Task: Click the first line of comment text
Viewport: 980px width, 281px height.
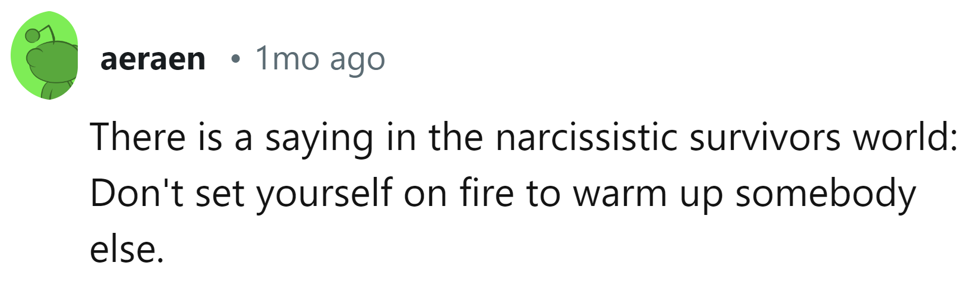Action: [x=523, y=137]
